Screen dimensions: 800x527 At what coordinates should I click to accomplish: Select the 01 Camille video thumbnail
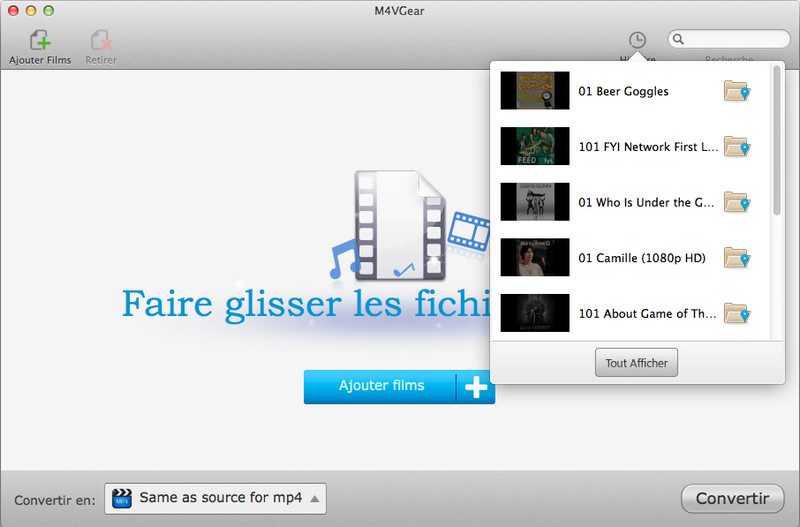click(x=535, y=257)
